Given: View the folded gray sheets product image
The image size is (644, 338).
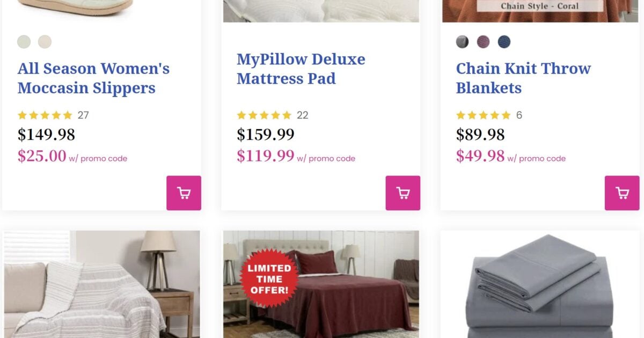Looking at the screenshot, I should (540, 284).
